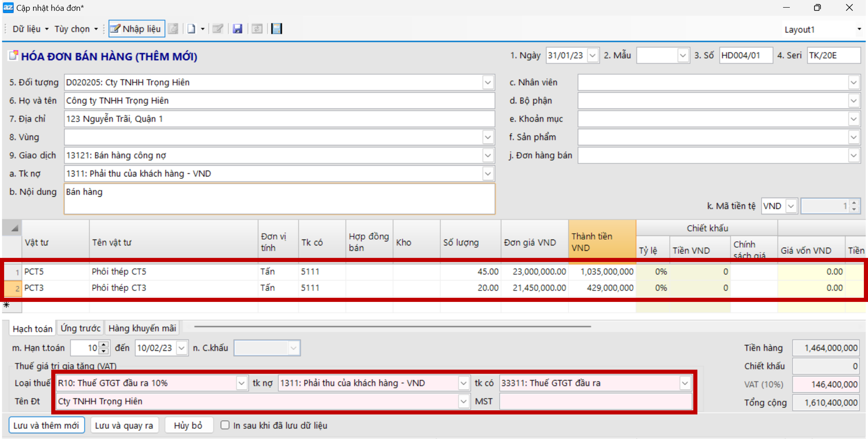Switch to the Hàng khuyến mãi tab

[x=142, y=328]
